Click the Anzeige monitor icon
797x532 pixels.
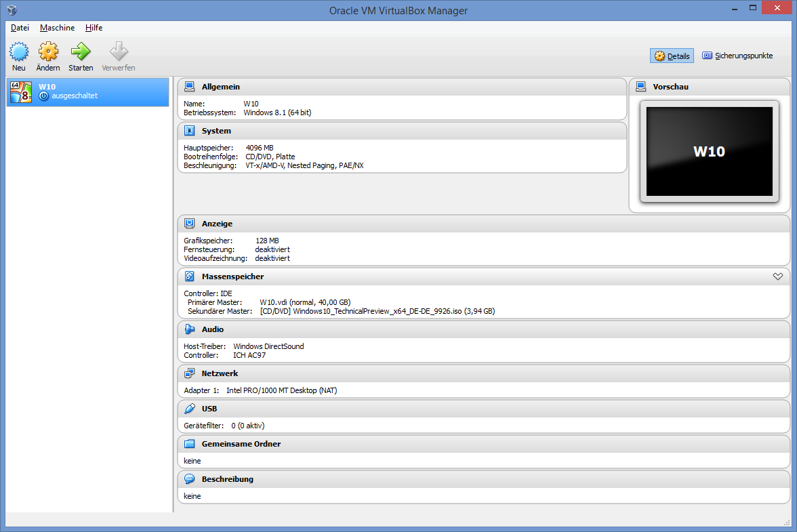pyautogui.click(x=190, y=224)
